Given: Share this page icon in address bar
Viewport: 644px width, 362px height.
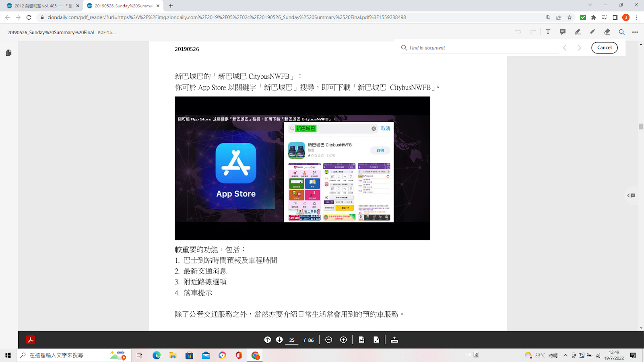Looking at the screenshot, I should pos(559,17).
